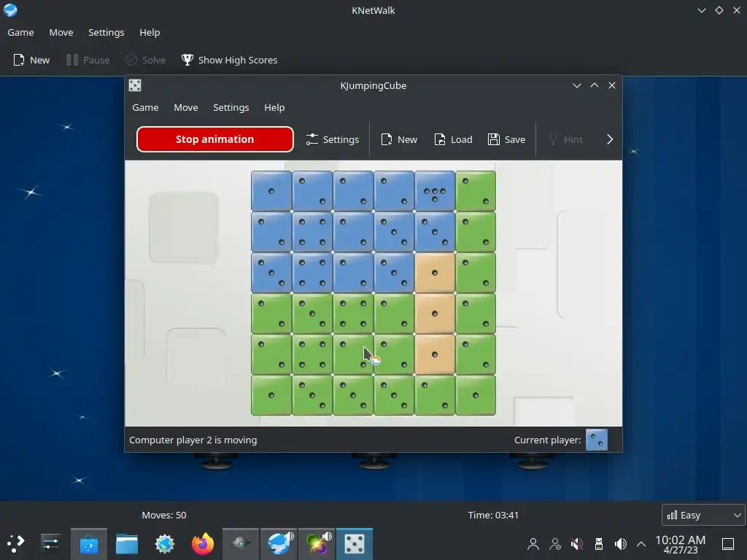
Task: Open the KJumpingCube Help menu
Action: tap(274, 108)
